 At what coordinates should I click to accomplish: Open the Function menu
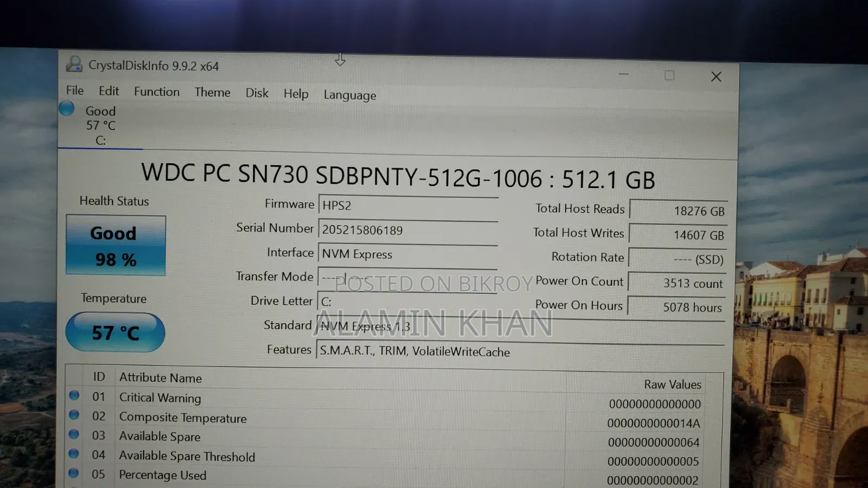157,92
